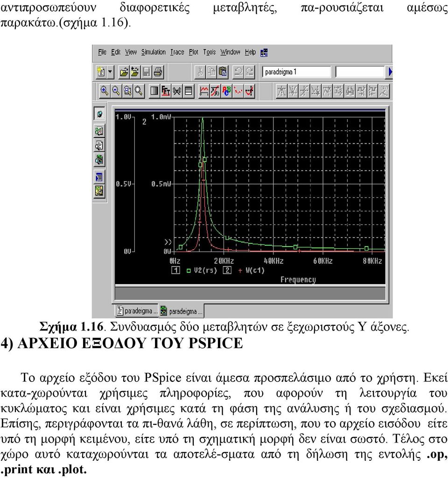Click the ABC Text Label icon
The height and width of the screenshot is (478, 448).
coord(226,91)
